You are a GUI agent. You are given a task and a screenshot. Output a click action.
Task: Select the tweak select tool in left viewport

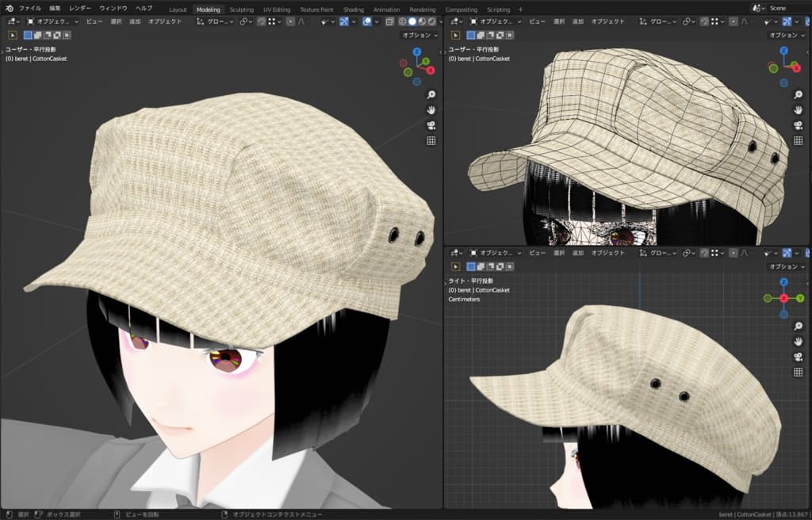tap(13, 35)
